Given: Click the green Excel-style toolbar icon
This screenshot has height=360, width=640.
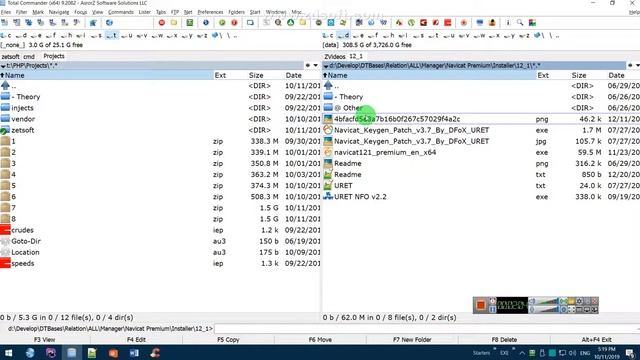Looking at the screenshot, I should pos(190,23).
